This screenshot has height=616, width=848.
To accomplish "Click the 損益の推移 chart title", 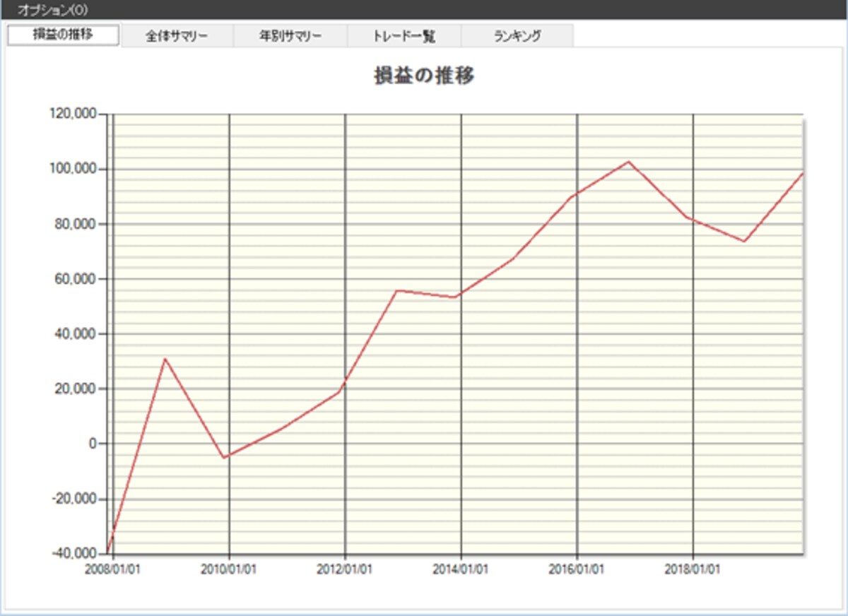I will click(x=425, y=76).
